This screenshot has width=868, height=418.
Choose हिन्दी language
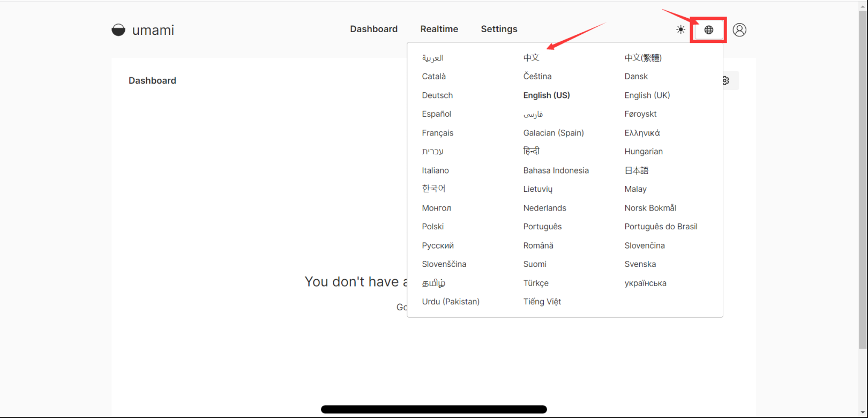tap(531, 151)
